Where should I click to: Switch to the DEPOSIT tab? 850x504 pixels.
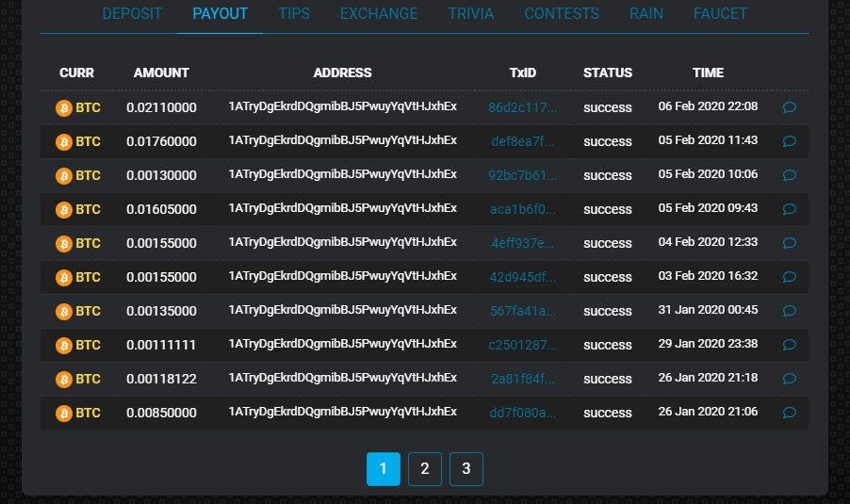click(132, 14)
